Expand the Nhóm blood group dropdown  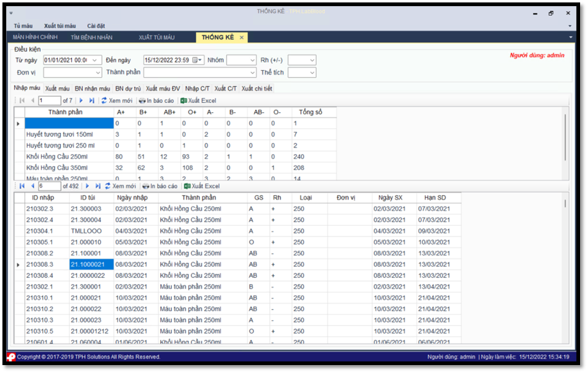(252, 60)
